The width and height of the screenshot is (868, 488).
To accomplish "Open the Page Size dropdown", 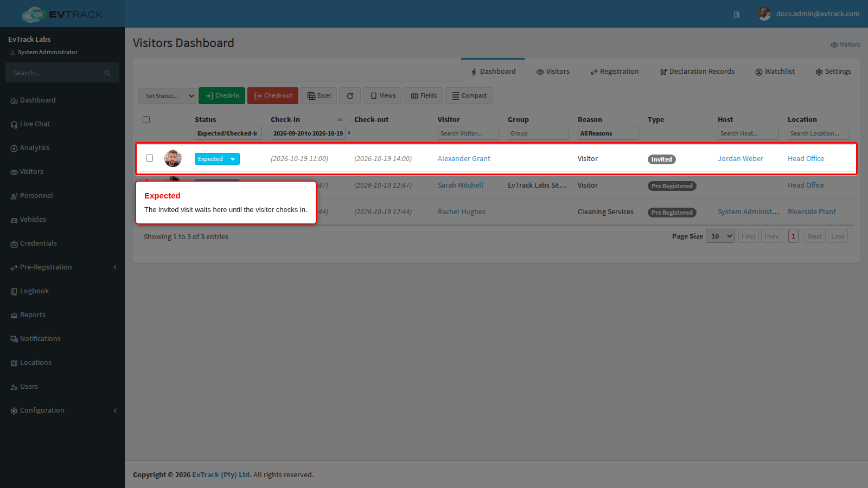I will [x=720, y=236].
